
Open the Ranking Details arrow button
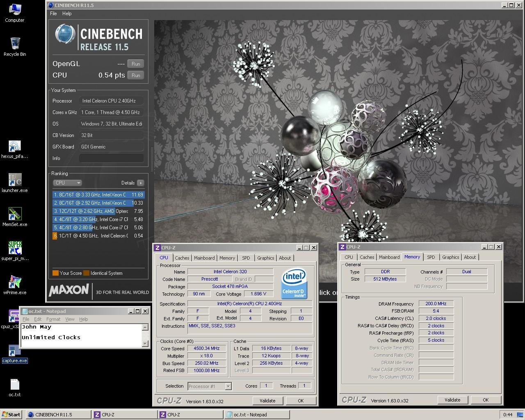[x=141, y=183]
